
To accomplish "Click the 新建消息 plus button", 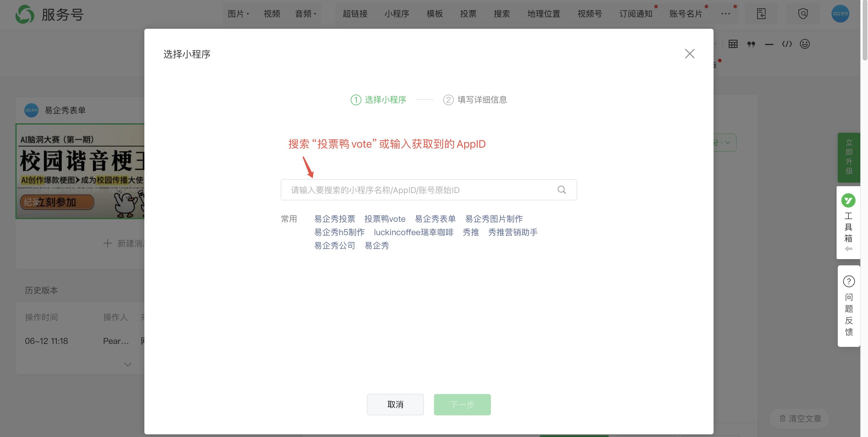I will (123, 243).
